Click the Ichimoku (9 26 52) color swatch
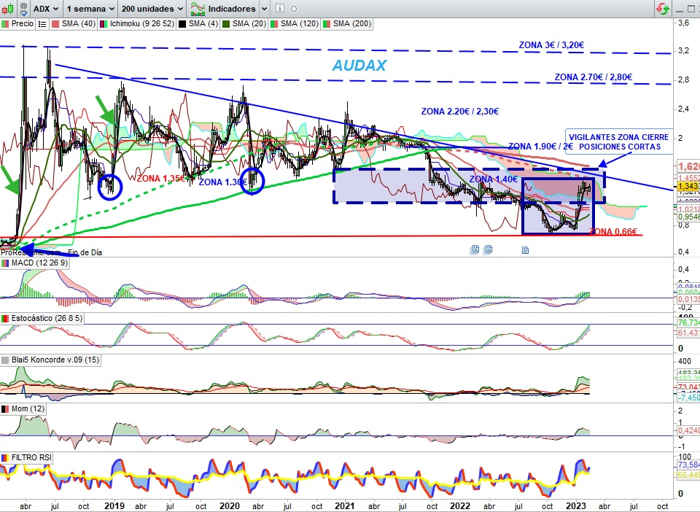Viewport: 700px width, 512px height. (103, 24)
